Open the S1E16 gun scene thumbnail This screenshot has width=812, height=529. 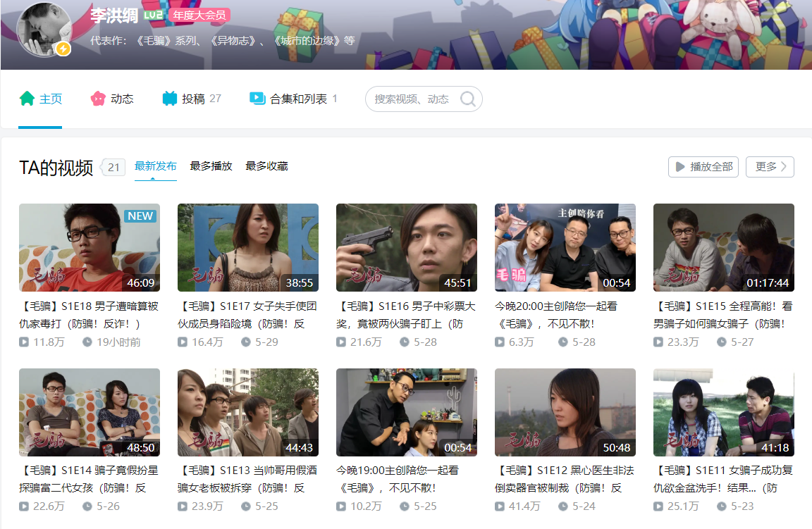[x=407, y=247]
